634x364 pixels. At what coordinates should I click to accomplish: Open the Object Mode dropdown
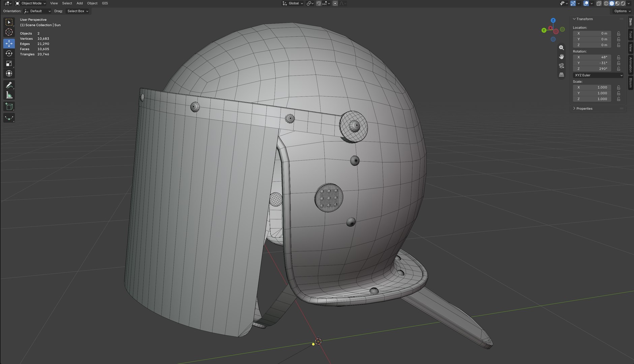31,3
